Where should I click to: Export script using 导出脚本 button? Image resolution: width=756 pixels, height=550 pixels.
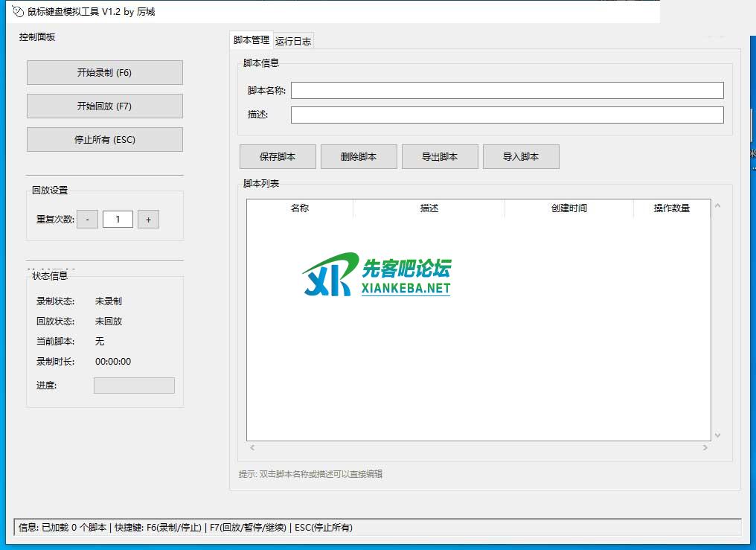439,157
